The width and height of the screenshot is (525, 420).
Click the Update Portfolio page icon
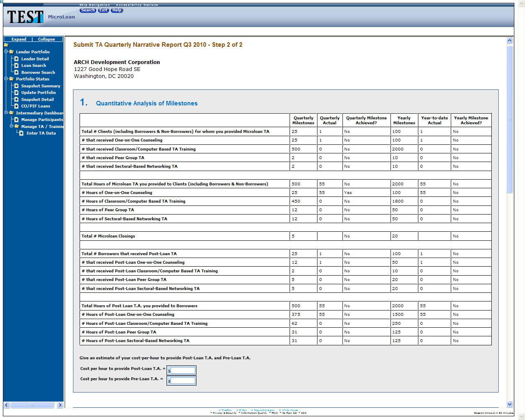16,93
